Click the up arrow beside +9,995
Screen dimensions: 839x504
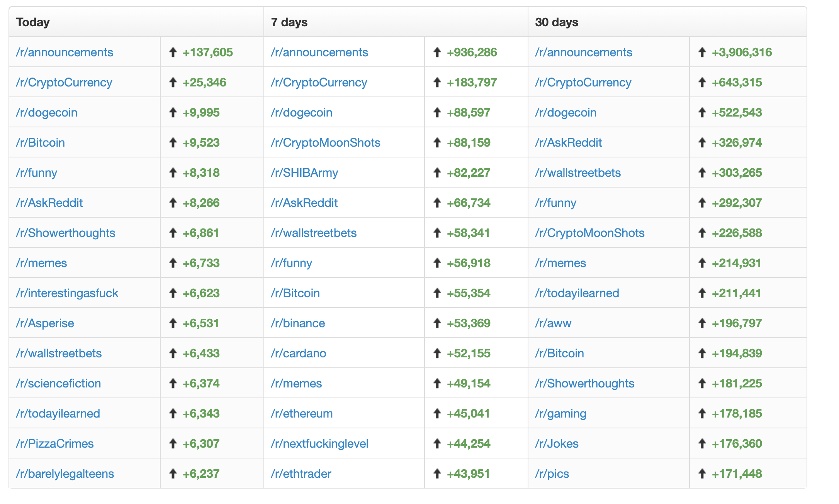coord(173,112)
